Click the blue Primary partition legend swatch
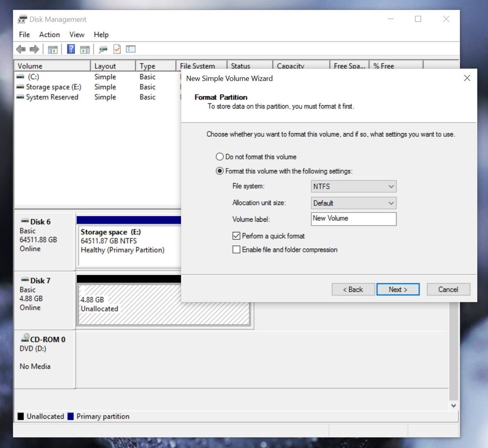This screenshot has height=448, width=488. tap(70, 416)
